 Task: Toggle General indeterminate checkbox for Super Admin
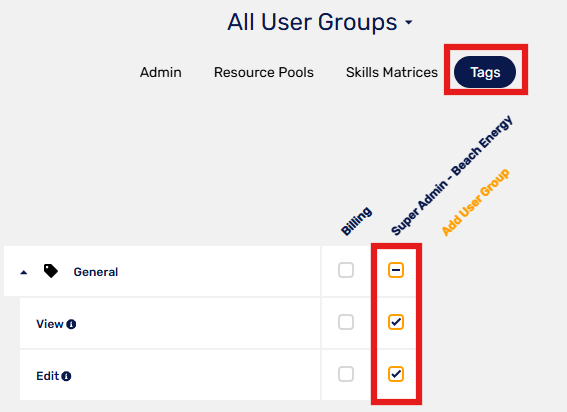click(396, 270)
